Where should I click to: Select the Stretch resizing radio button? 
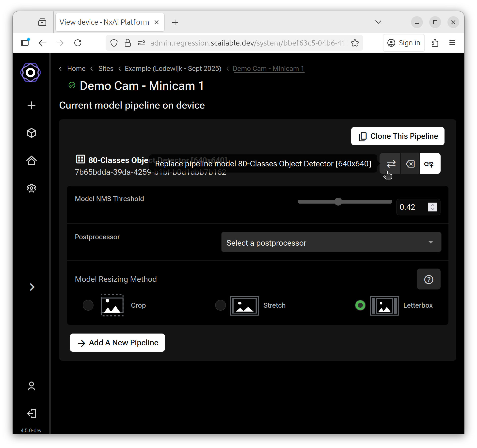(x=220, y=305)
